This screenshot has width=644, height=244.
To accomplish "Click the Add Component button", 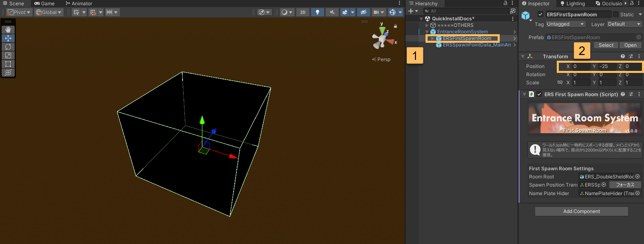I will [581, 211].
